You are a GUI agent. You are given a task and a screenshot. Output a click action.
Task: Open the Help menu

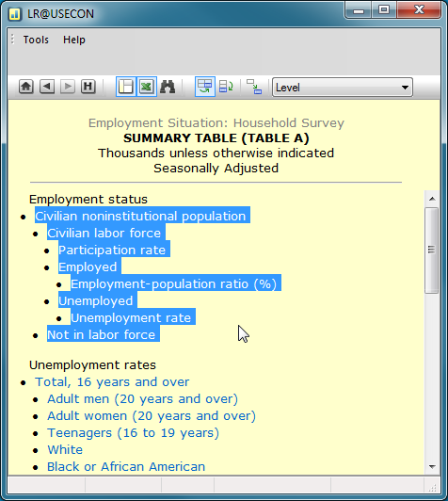74,40
